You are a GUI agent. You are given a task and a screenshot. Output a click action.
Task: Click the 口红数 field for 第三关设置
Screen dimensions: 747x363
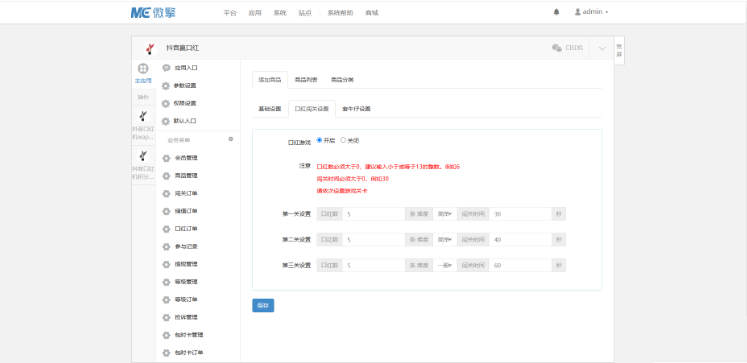tap(374, 265)
